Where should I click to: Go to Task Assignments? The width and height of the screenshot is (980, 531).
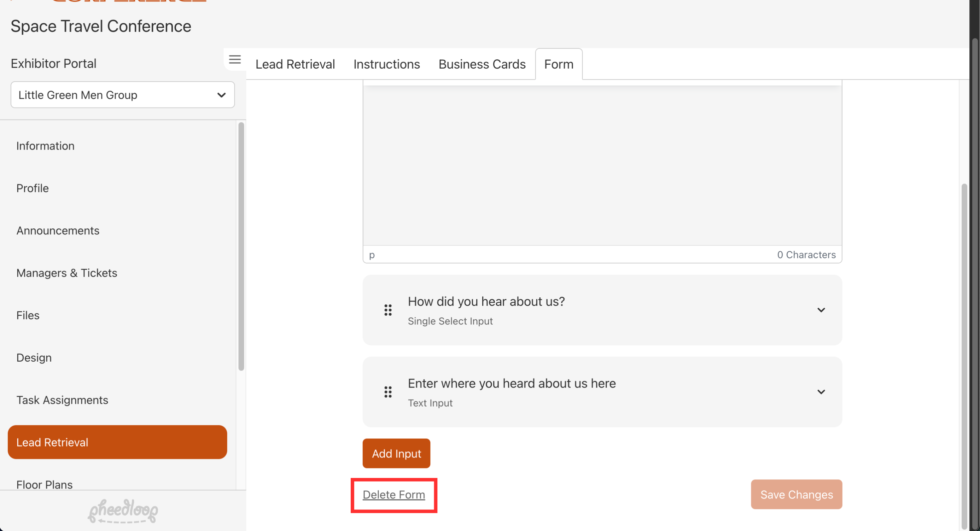pyautogui.click(x=62, y=400)
